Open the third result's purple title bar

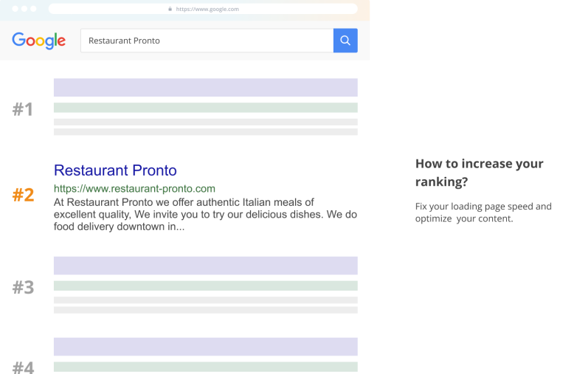(205, 266)
